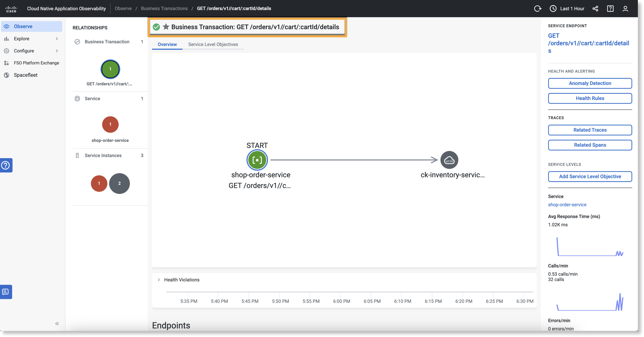This screenshot has width=644, height=337.
Task: Click the shop-order-service START node icon
Action: 257,160
